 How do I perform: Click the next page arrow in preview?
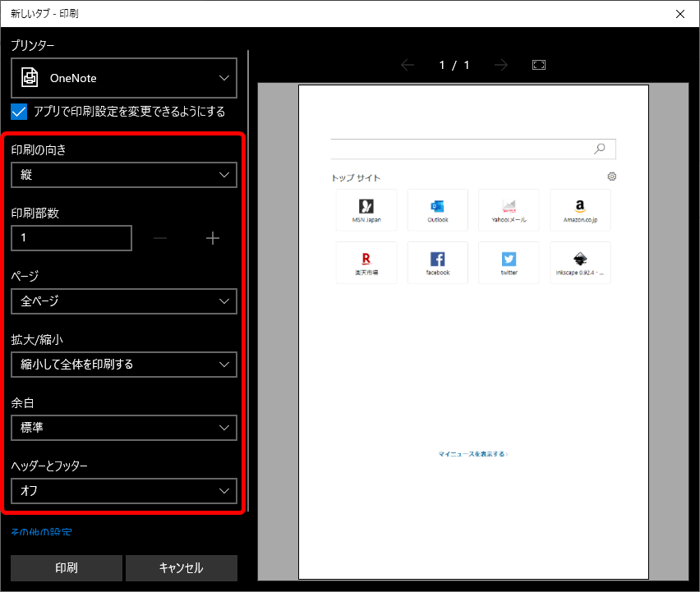coord(501,64)
